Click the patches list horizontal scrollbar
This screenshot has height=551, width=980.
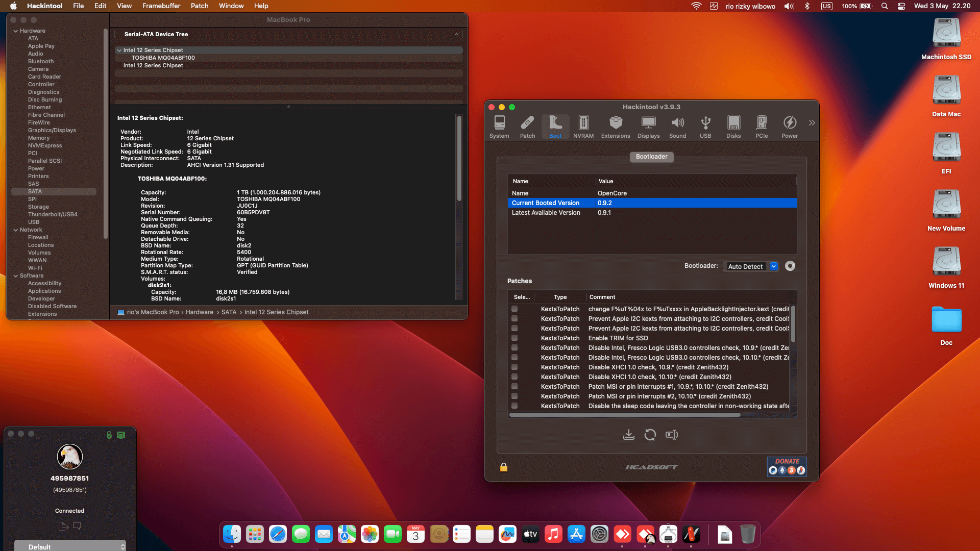(x=624, y=415)
